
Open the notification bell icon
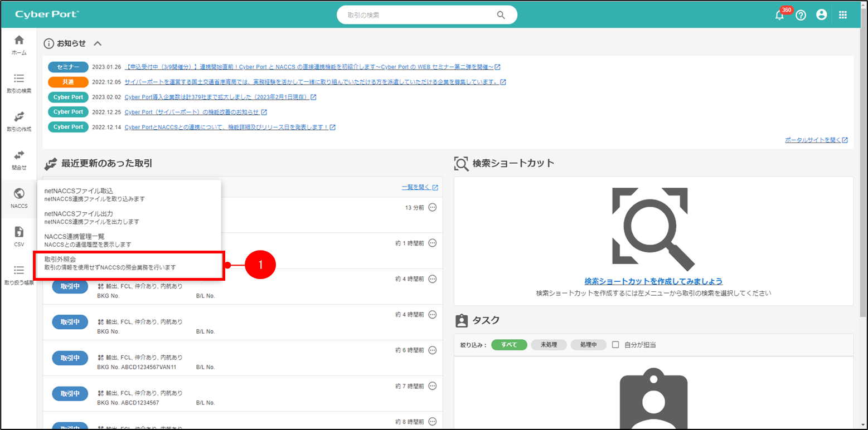pos(779,16)
